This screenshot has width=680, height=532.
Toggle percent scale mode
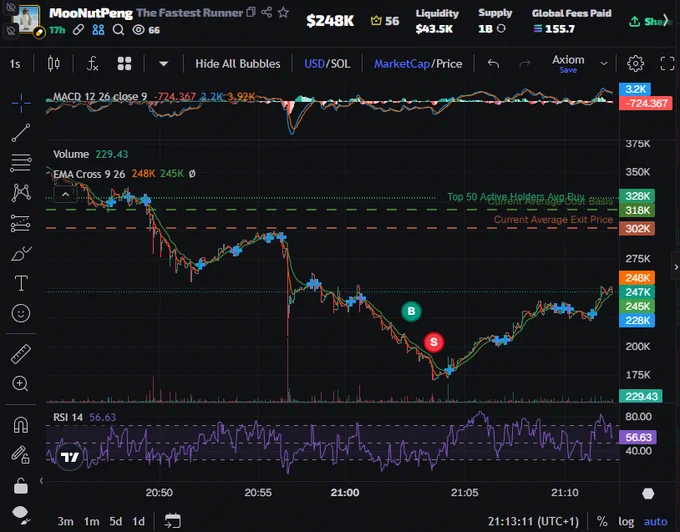coord(602,521)
